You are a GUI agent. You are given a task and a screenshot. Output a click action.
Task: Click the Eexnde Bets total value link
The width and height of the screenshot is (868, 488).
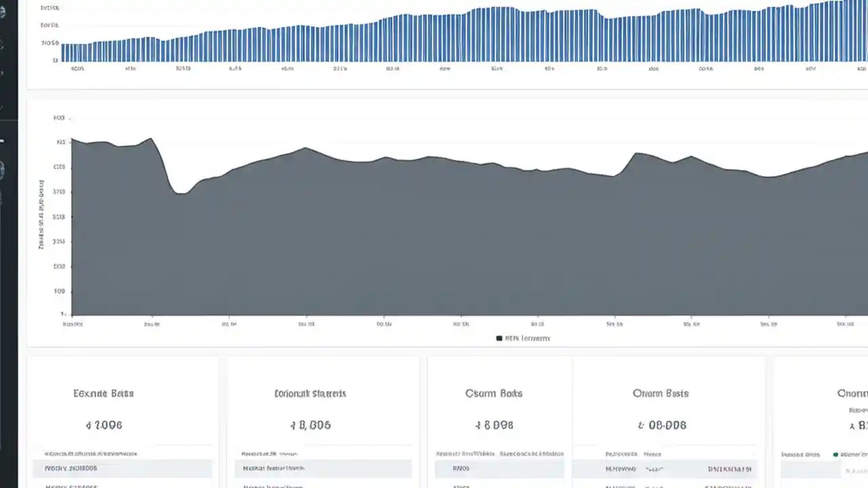(x=104, y=425)
